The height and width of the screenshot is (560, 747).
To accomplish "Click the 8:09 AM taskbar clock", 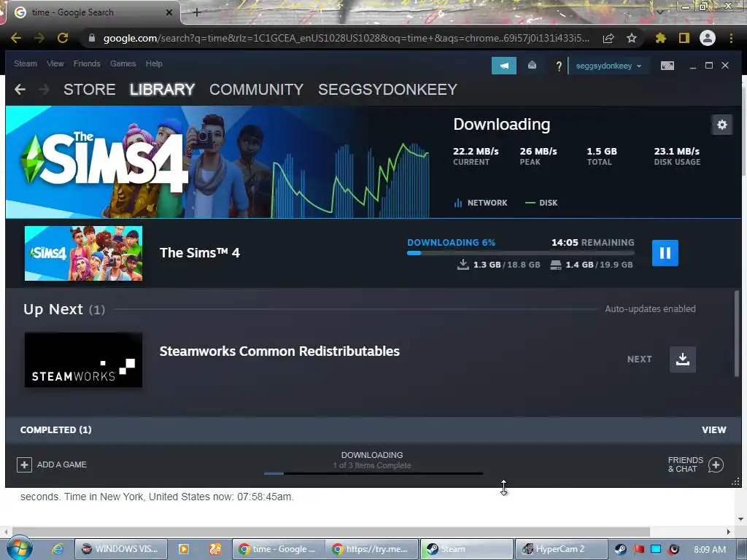I will tap(710, 550).
